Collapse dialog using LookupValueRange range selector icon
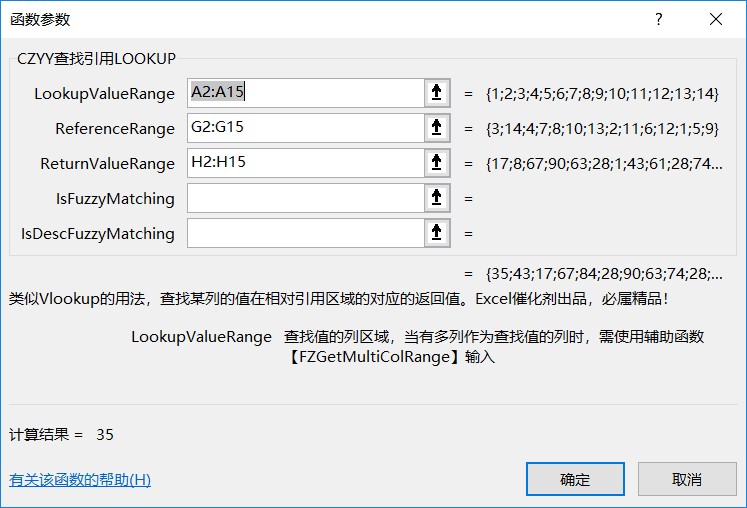Image resolution: width=747 pixels, height=508 pixels. [x=437, y=93]
